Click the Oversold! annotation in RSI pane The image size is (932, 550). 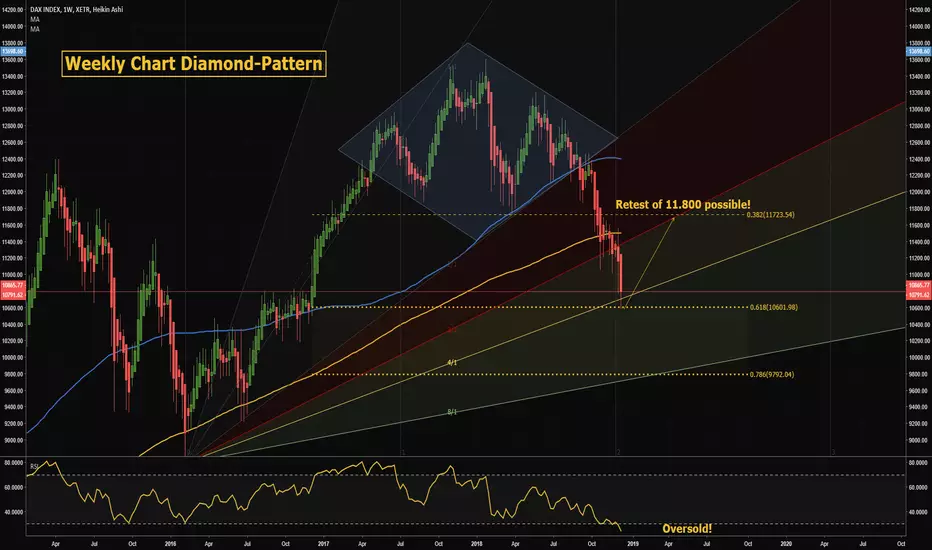point(687,529)
